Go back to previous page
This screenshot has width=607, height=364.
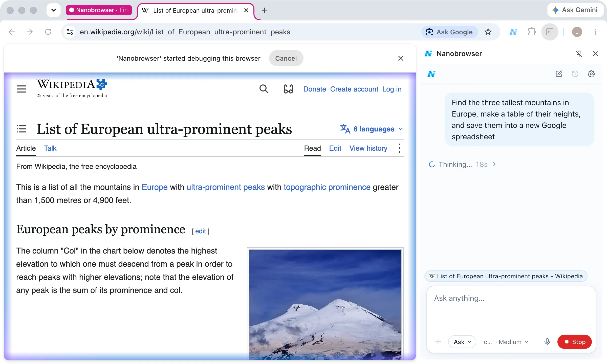(x=12, y=32)
